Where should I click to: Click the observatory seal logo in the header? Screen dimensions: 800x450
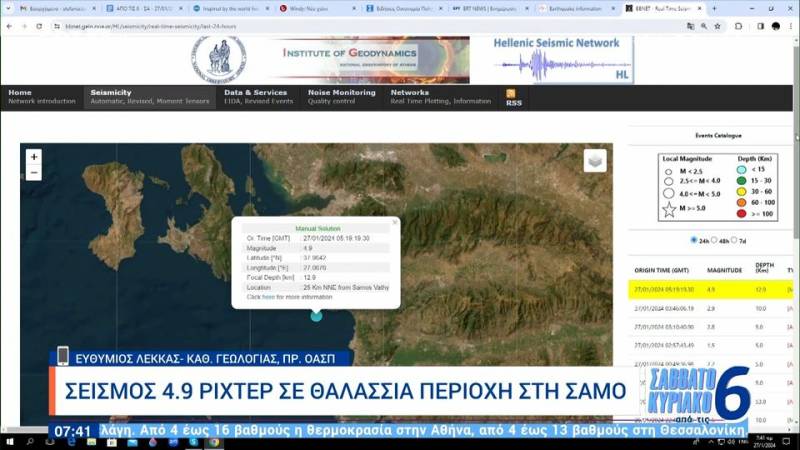(219, 59)
